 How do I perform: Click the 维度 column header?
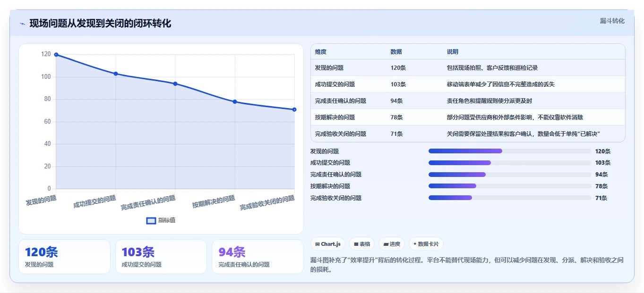click(x=321, y=52)
